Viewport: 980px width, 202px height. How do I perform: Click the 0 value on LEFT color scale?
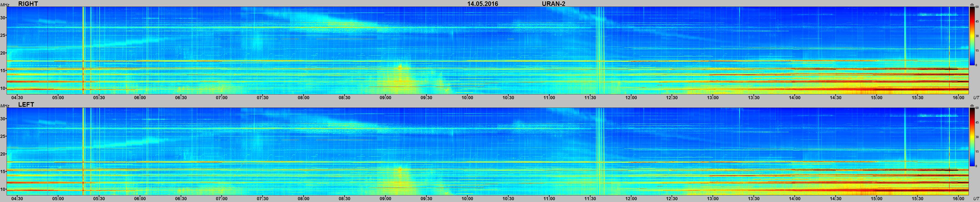pos(976,166)
